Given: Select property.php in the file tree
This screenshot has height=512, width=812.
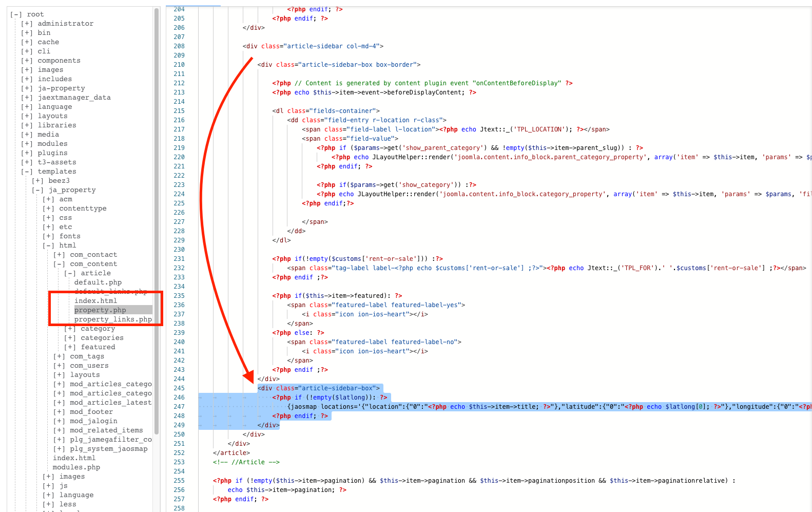Looking at the screenshot, I should (x=100, y=310).
